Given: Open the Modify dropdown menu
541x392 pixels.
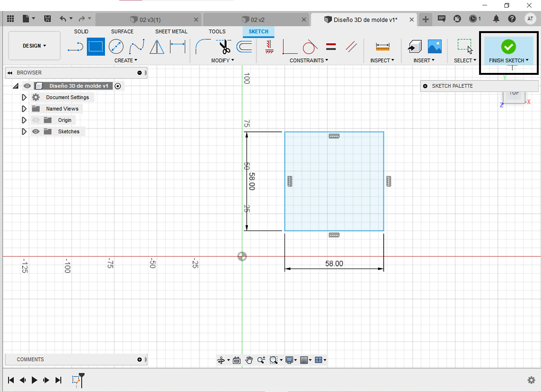Looking at the screenshot, I should [x=223, y=60].
